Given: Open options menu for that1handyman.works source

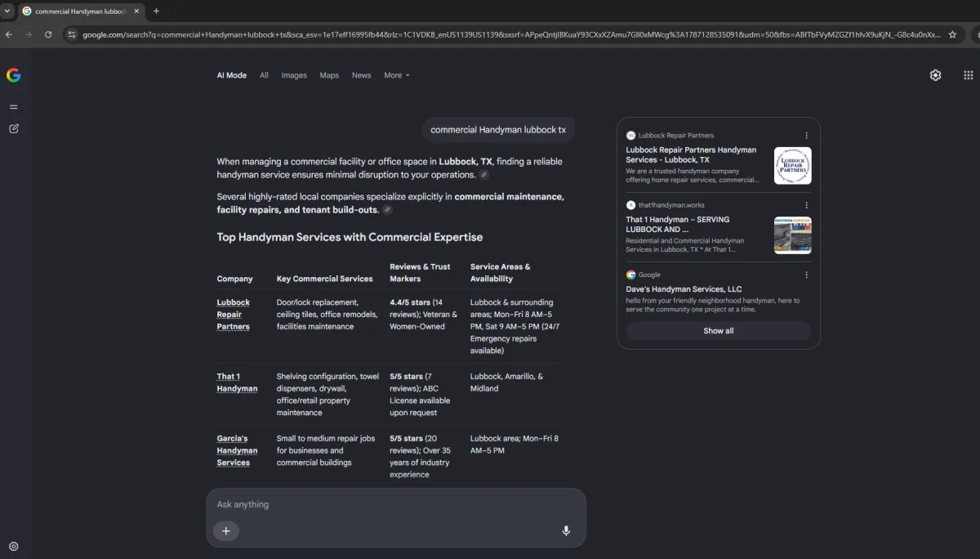Looking at the screenshot, I should pyautogui.click(x=807, y=205).
